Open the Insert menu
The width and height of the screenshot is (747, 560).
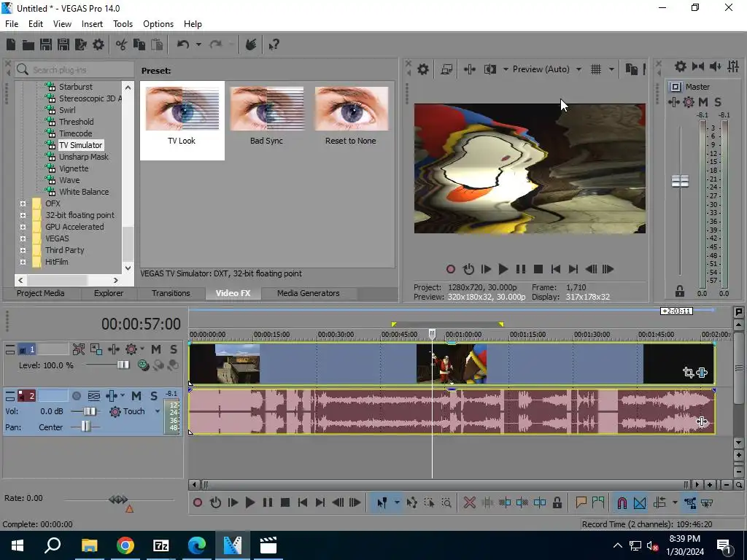coord(92,24)
